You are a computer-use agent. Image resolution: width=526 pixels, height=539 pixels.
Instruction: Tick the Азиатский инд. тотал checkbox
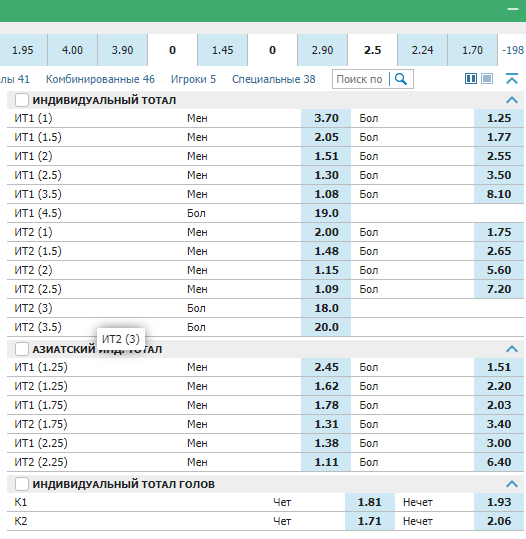pos(22,349)
